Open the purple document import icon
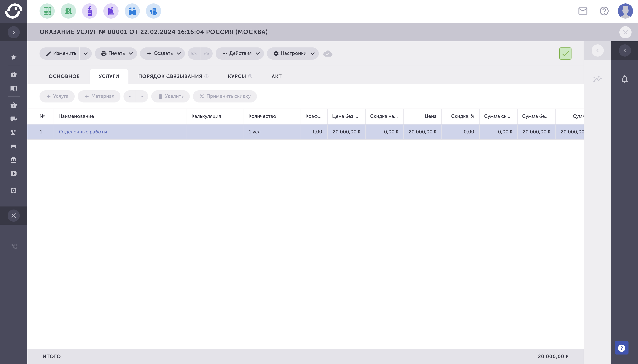This screenshot has height=364, width=638. tap(89, 11)
